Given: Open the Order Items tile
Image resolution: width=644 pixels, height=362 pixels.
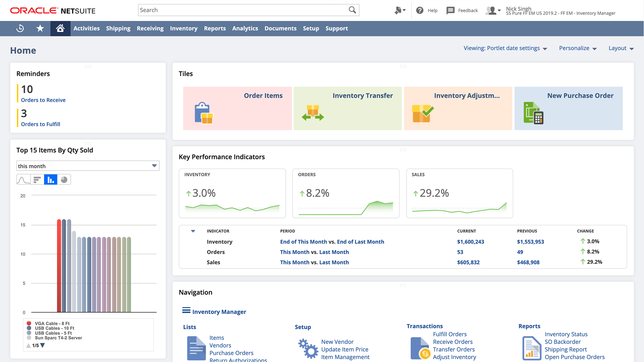Looking at the screenshot, I should pos(237,108).
